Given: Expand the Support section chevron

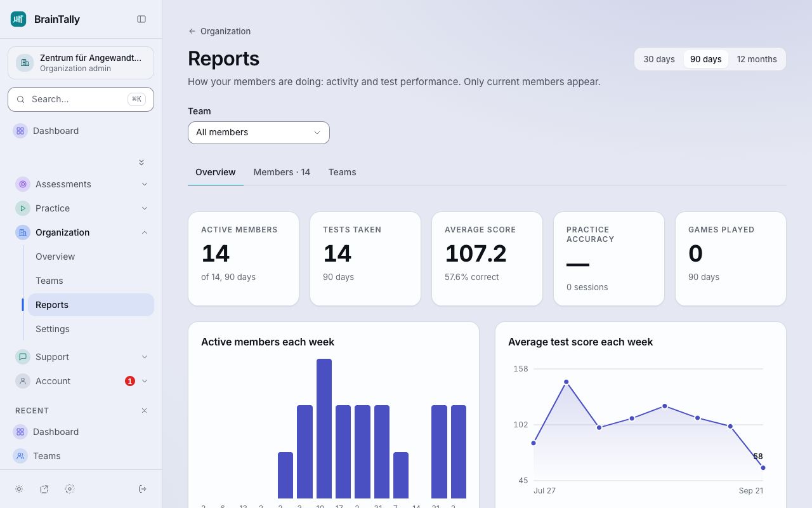Looking at the screenshot, I should pyautogui.click(x=145, y=357).
